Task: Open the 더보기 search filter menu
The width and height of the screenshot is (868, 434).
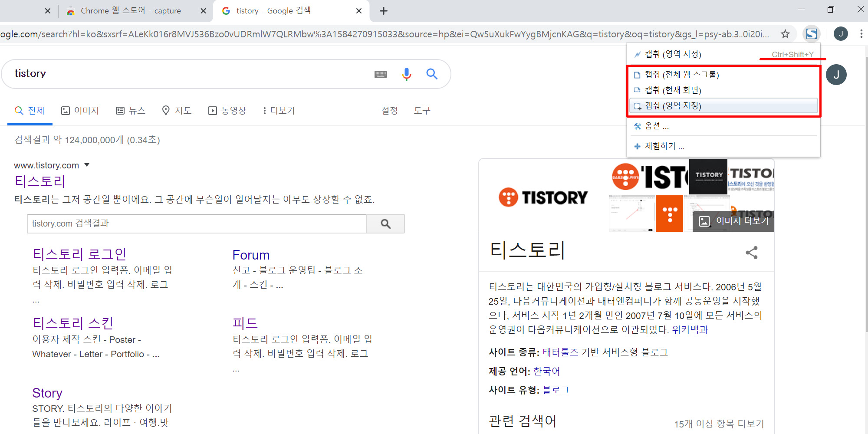Action: [x=279, y=111]
